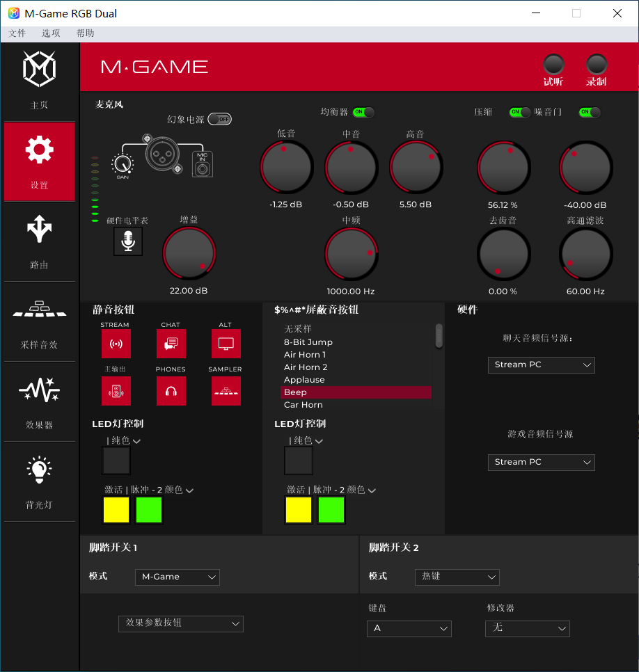Click the 中音 mid EQ knob

click(352, 167)
